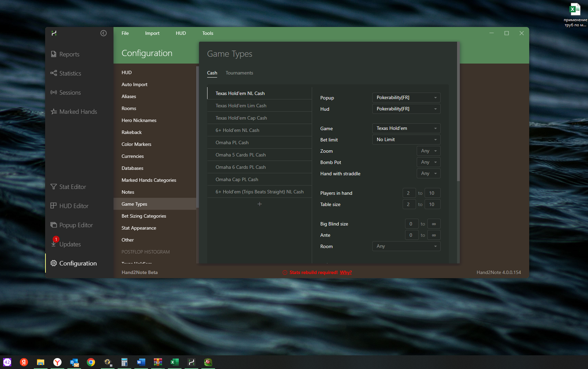Image resolution: width=588 pixels, height=369 pixels.
Task: Edit Ante minimum field
Action: click(x=412, y=235)
